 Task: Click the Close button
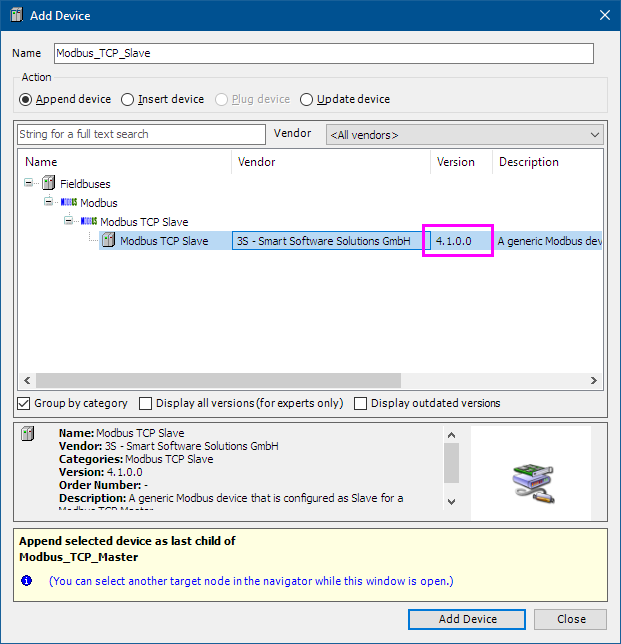(x=570, y=619)
